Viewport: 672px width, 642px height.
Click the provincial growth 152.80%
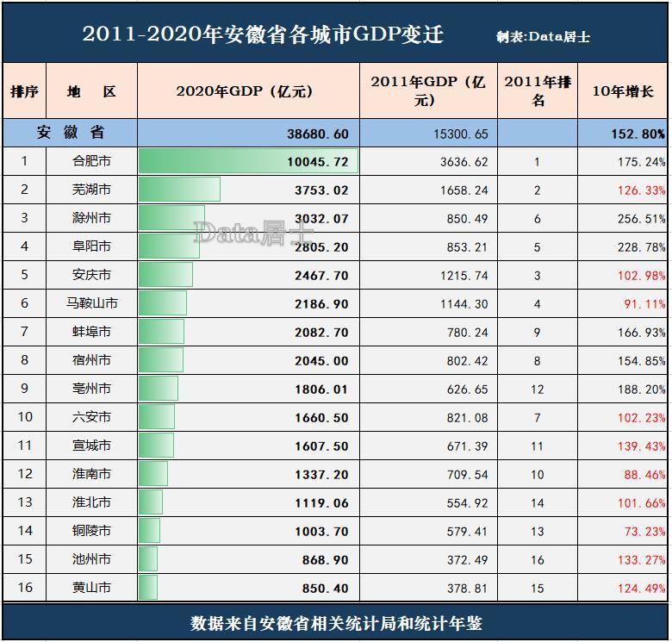pos(638,134)
